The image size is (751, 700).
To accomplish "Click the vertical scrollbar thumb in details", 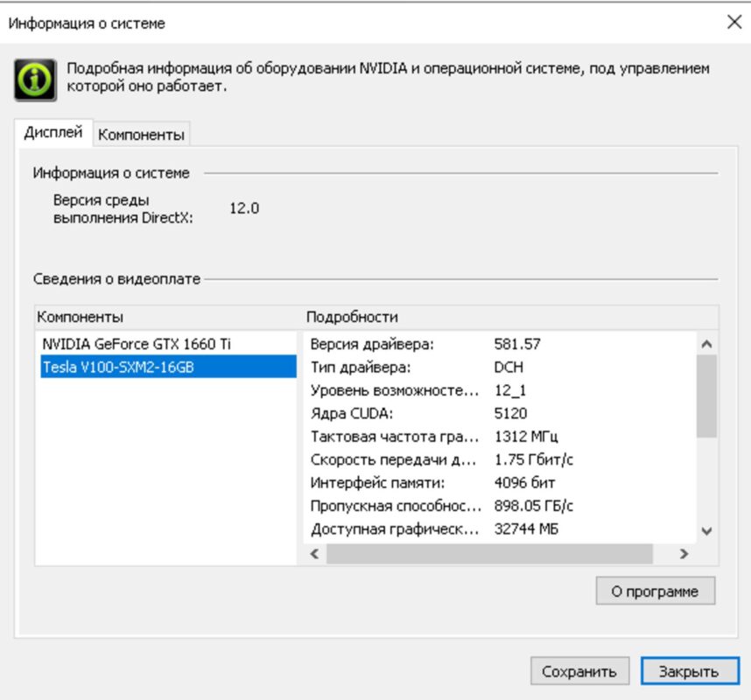I will click(706, 396).
